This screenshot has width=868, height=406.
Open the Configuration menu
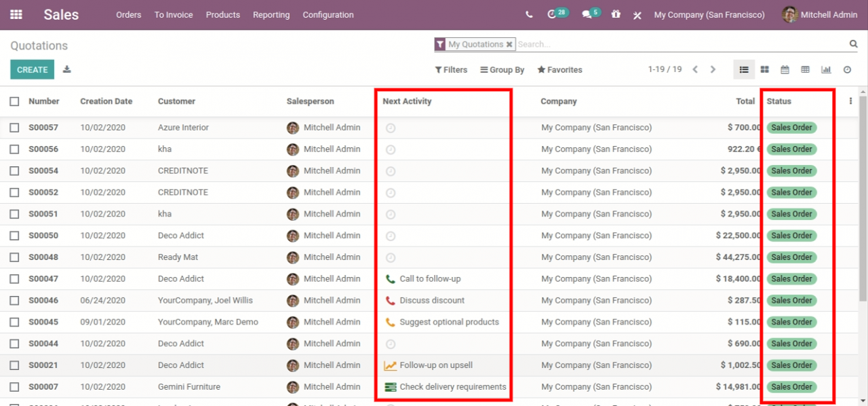(328, 14)
